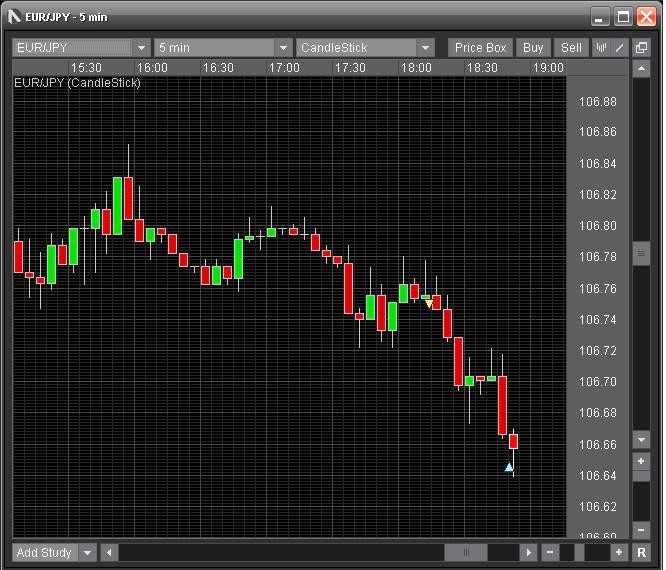Click the horizontal zoom in plus button
This screenshot has height=570, width=666.
[x=619, y=552]
